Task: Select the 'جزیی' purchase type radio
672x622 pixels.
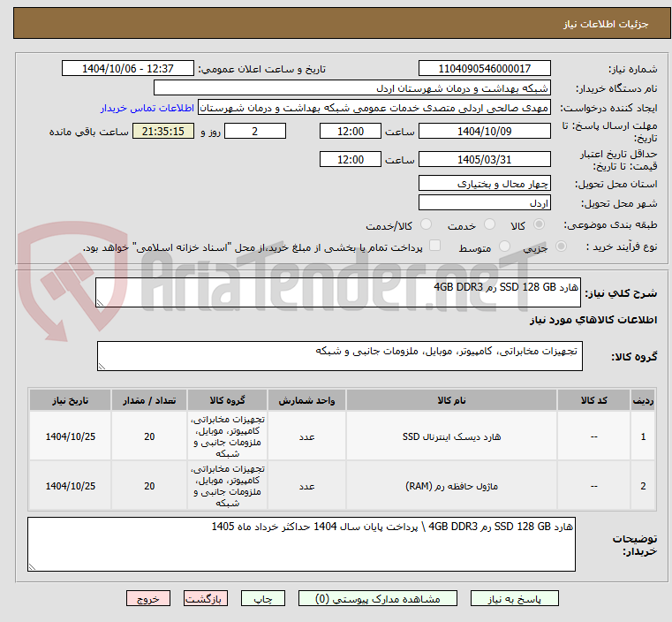Action: (x=561, y=246)
